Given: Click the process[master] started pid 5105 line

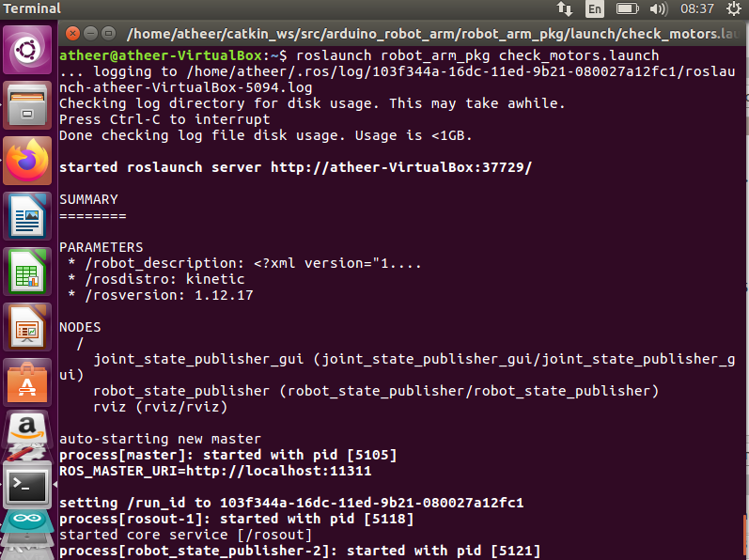Looking at the screenshot, I should [x=227, y=455].
